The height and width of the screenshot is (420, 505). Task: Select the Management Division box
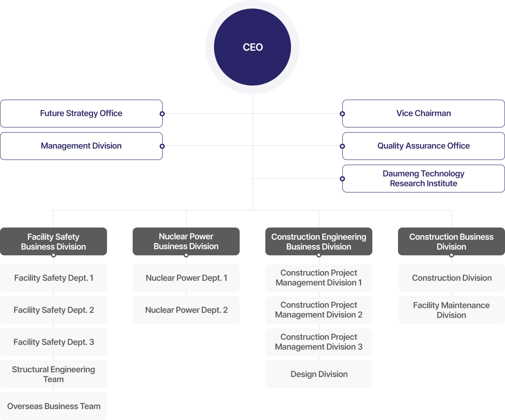(81, 146)
